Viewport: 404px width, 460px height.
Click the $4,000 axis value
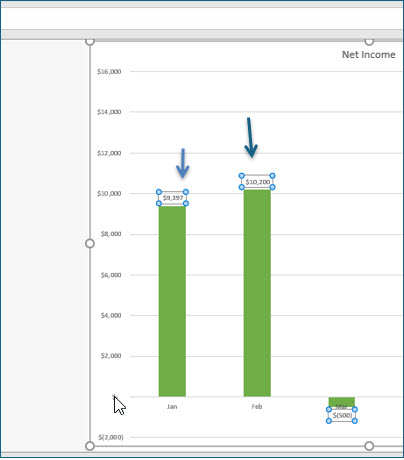(111, 315)
